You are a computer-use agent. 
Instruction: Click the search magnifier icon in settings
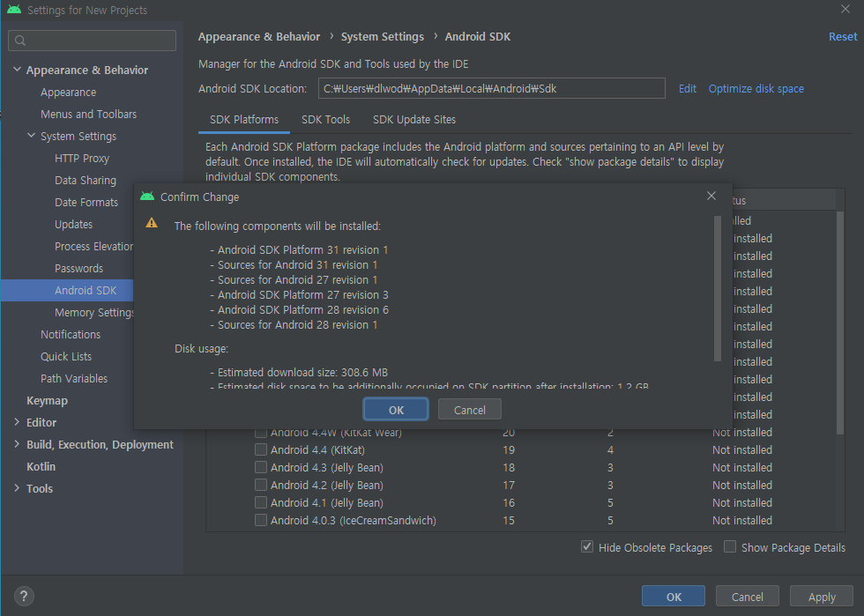click(20, 41)
